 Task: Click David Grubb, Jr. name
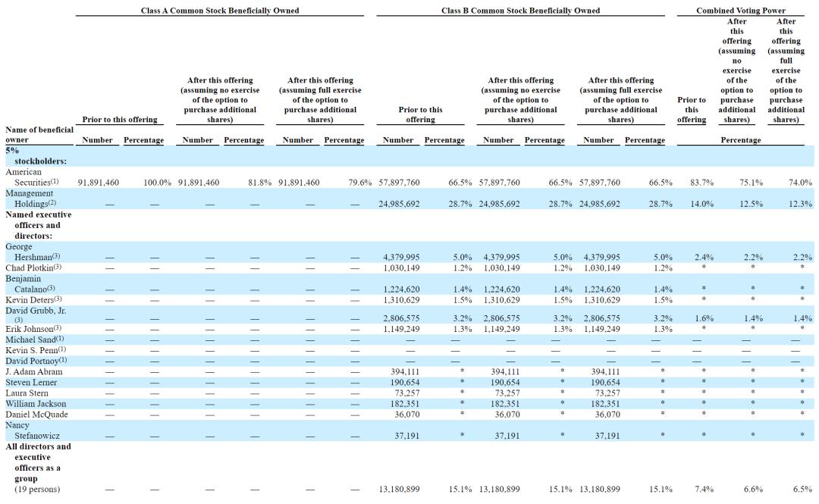tap(36, 315)
